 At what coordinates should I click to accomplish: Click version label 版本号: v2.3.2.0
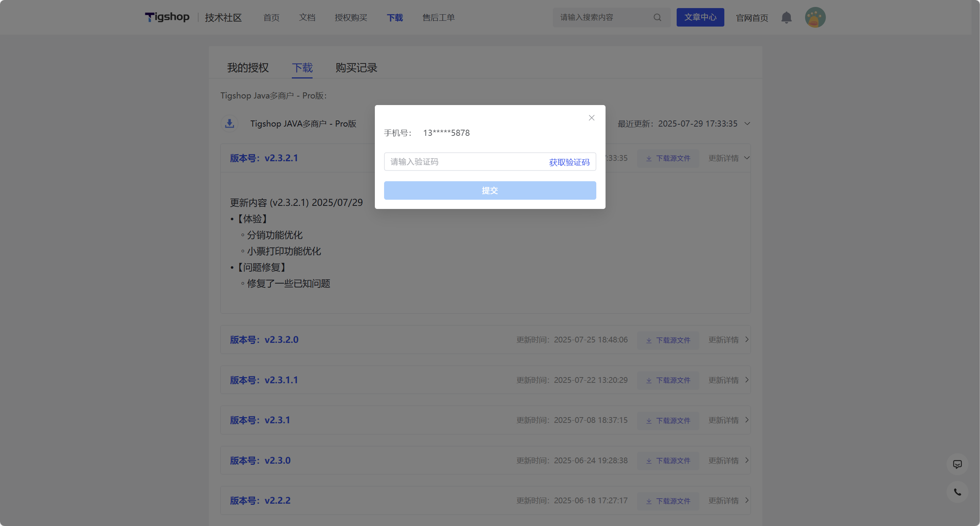coord(264,340)
